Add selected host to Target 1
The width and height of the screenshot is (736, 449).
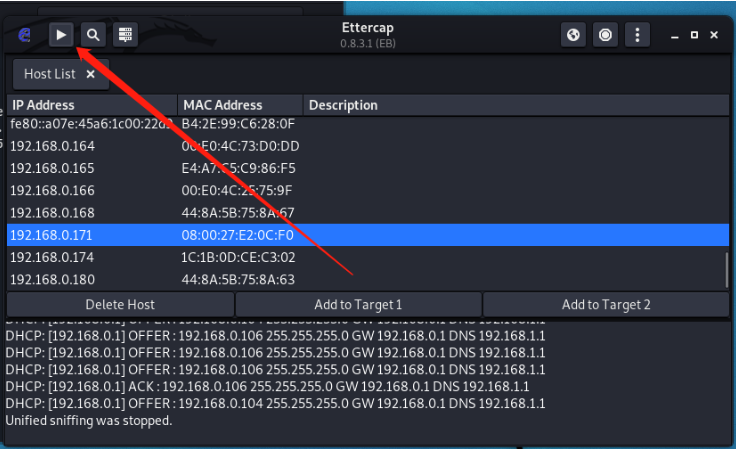click(358, 304)
